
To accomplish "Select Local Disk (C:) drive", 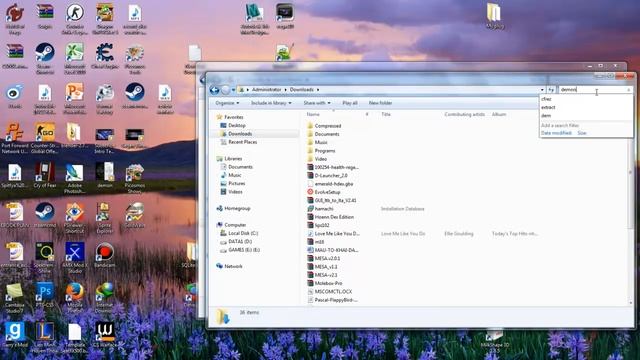I will click(x=243, y=233).
